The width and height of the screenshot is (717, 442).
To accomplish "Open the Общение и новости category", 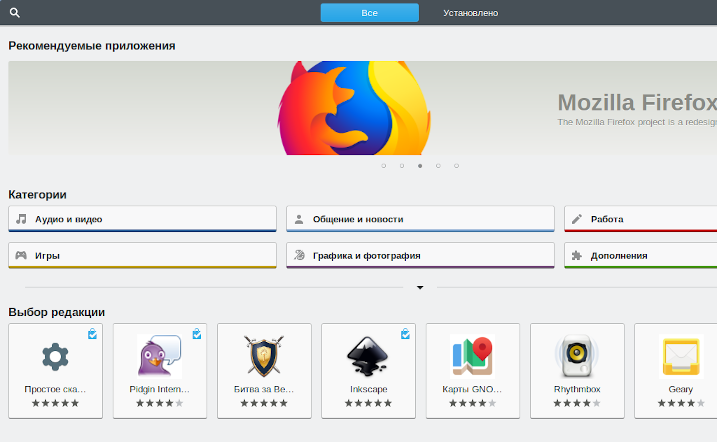I will [x=420, y=219].
